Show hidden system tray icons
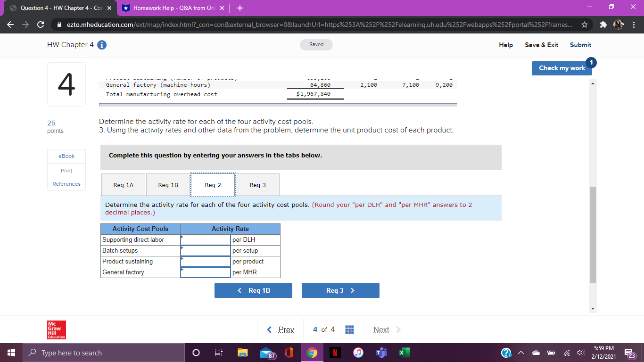644x362 pixels. click(x=522, y=353)
